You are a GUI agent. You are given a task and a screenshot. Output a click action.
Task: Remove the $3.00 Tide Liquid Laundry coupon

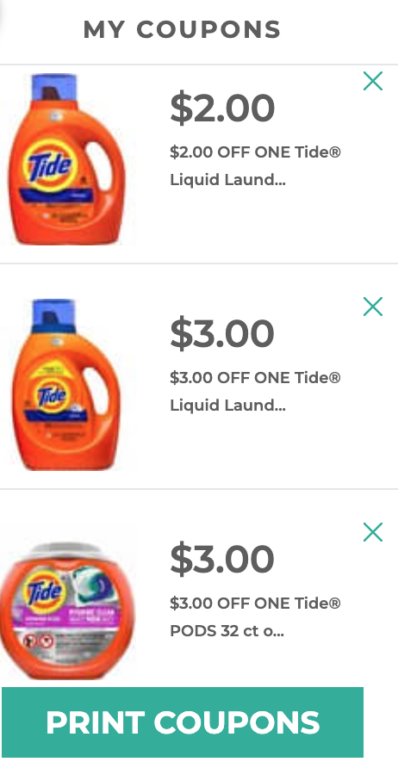[x=373, y=307]
